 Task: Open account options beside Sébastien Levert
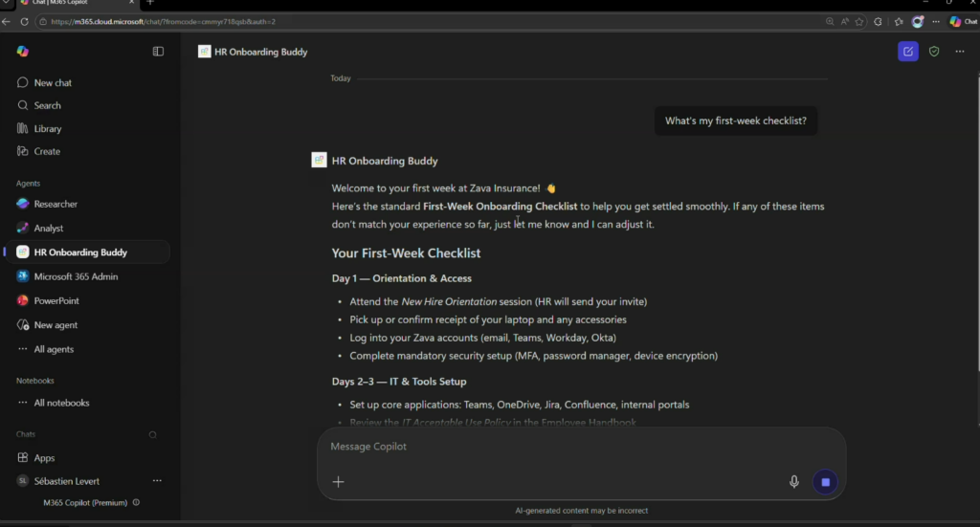pyautogui.click(x=157, y=480)
